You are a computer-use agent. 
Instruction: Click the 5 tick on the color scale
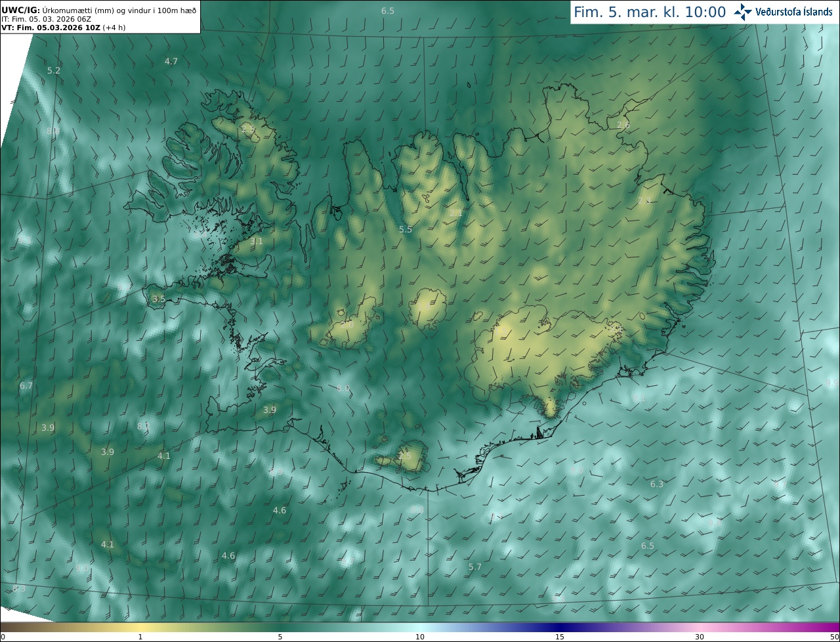(x=280, y=637)
